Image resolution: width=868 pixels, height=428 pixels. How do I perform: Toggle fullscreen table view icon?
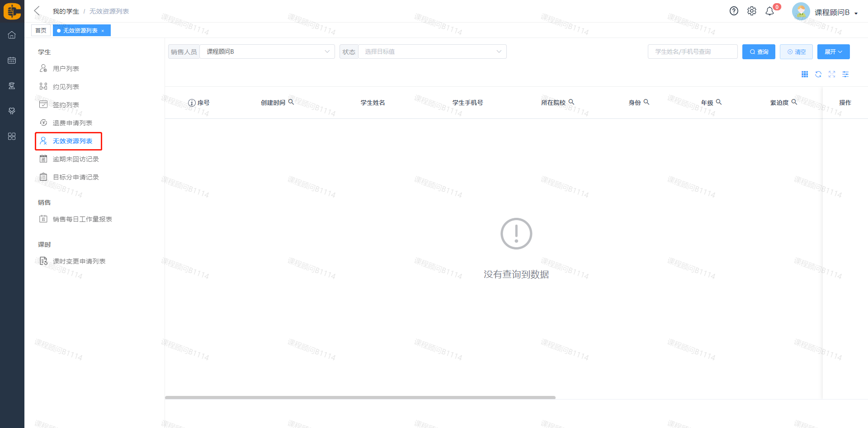click(832, 75)
